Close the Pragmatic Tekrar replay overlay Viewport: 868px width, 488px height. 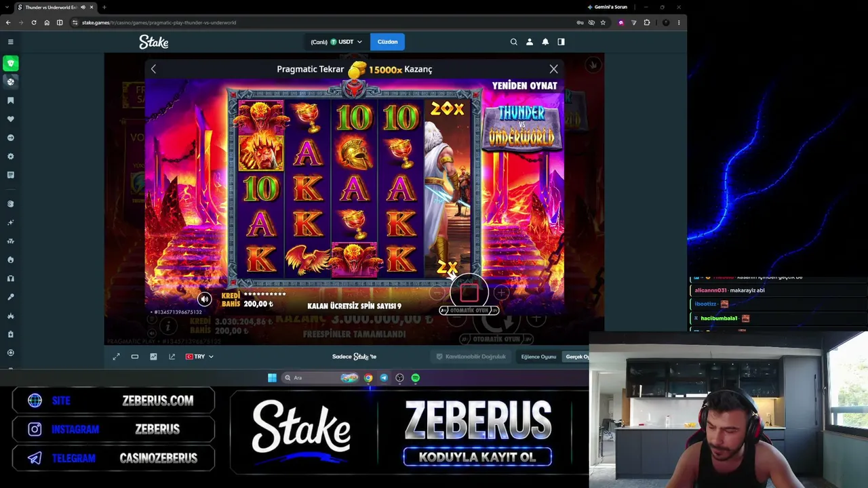553,69
